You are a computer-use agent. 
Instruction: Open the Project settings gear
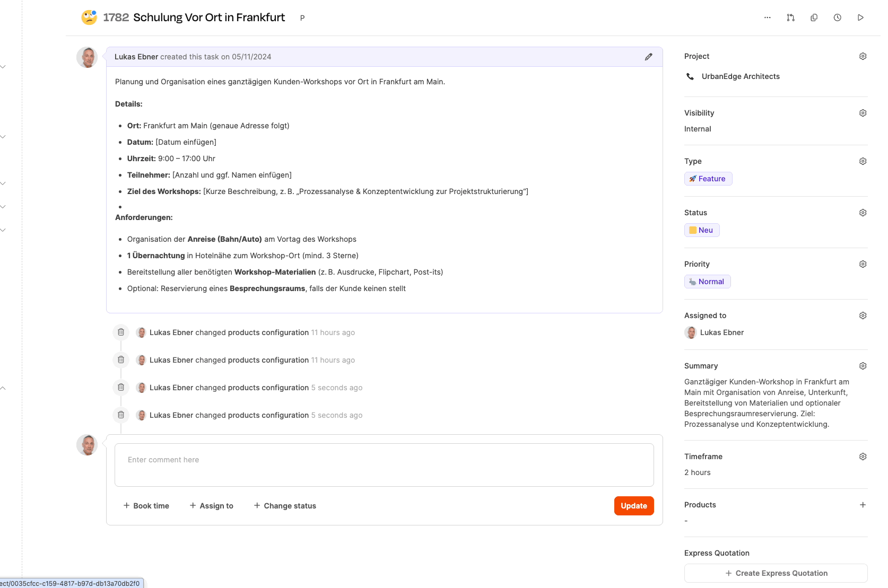pyautogui.click(x=863, y=56)
